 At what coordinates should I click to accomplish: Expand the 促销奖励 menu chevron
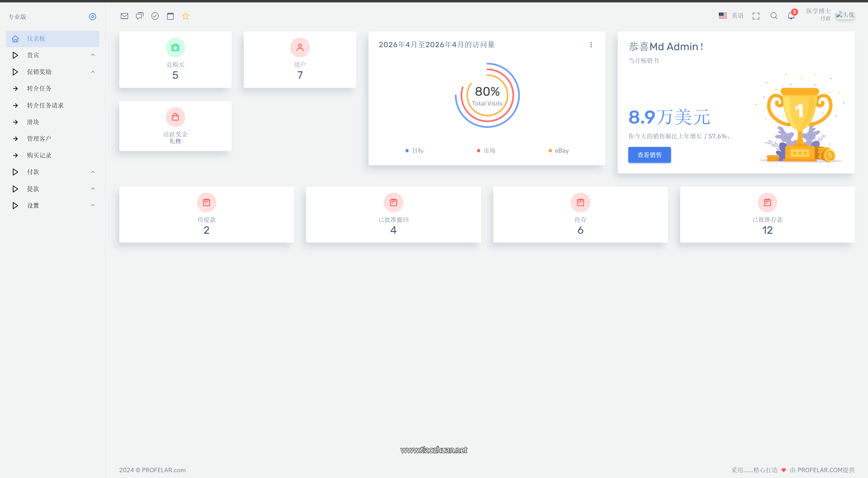coord(93,72)
